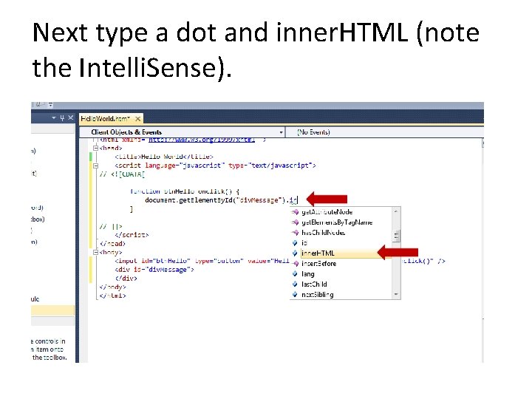This screenshot has height=399, width=532.
Task: Place cursor in script language line
Action: (216, 166)
